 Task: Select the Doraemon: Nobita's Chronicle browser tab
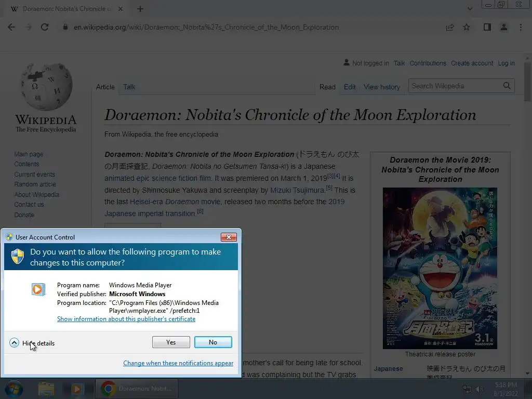tap(66, 9)
